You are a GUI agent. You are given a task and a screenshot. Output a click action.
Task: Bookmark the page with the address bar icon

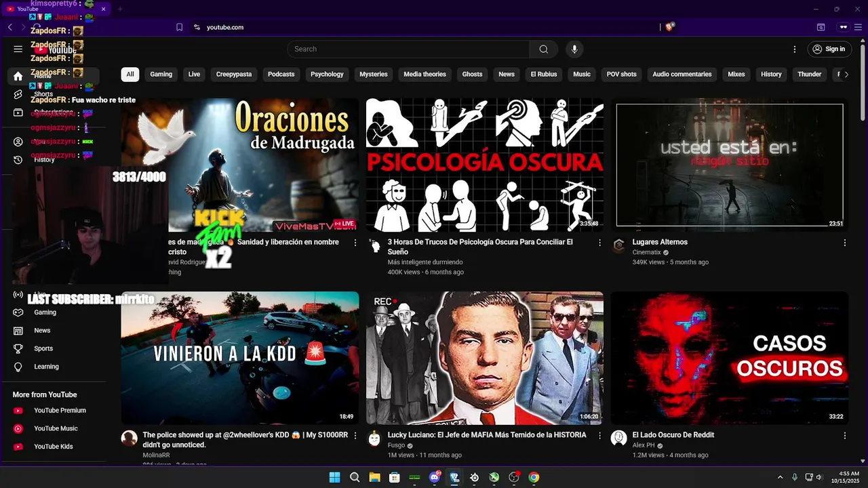[179, 27]
